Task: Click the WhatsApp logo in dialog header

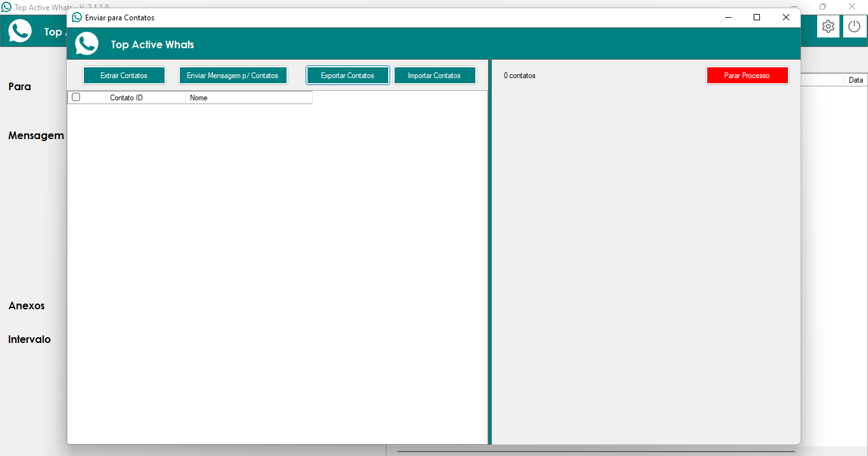Action: (x=87, y=44)
